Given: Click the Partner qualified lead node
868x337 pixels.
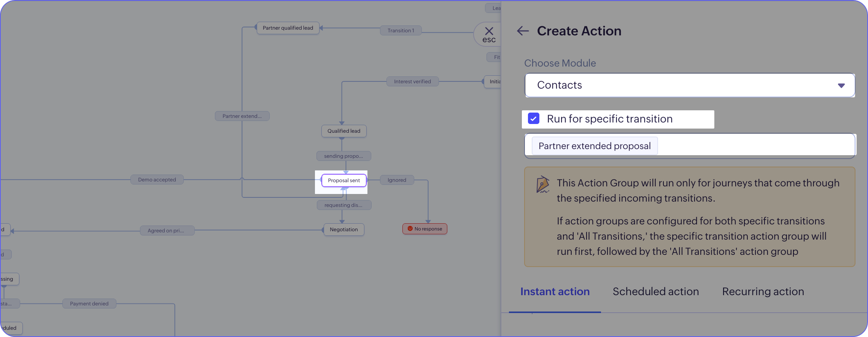Looking at the screenshot, I should pos(288,28).
